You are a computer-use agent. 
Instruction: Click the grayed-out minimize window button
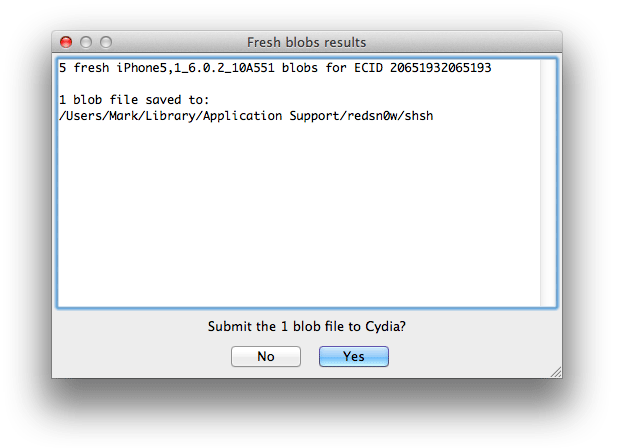(x=86, y=42)
